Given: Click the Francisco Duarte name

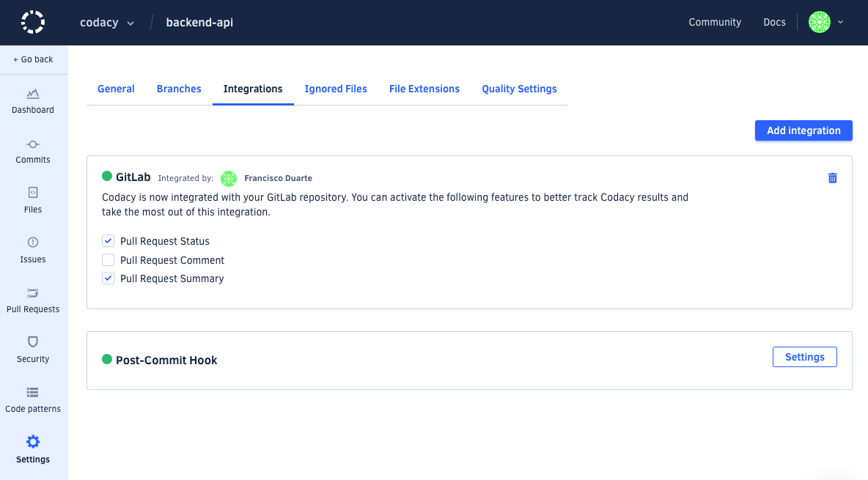Looking at the screenshot, I should click(x=278, y=178).
